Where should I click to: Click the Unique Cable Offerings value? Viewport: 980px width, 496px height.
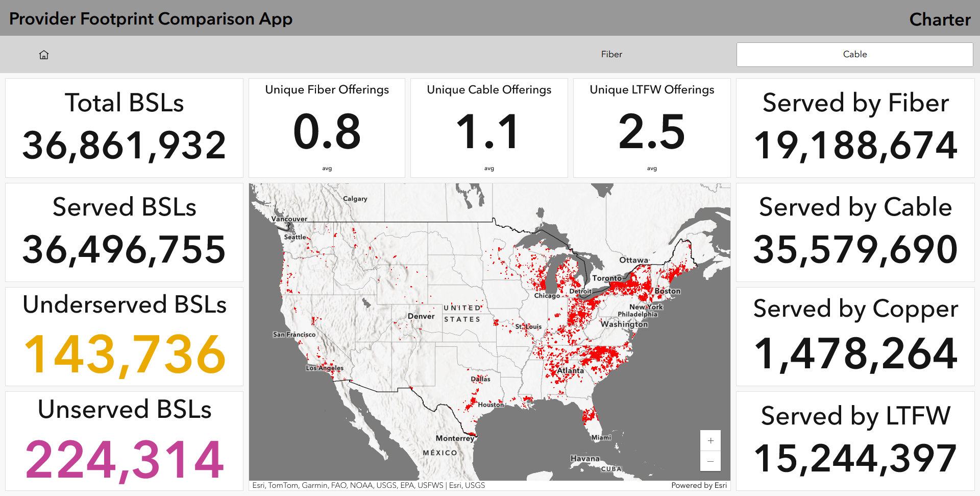tap(489, 132)
